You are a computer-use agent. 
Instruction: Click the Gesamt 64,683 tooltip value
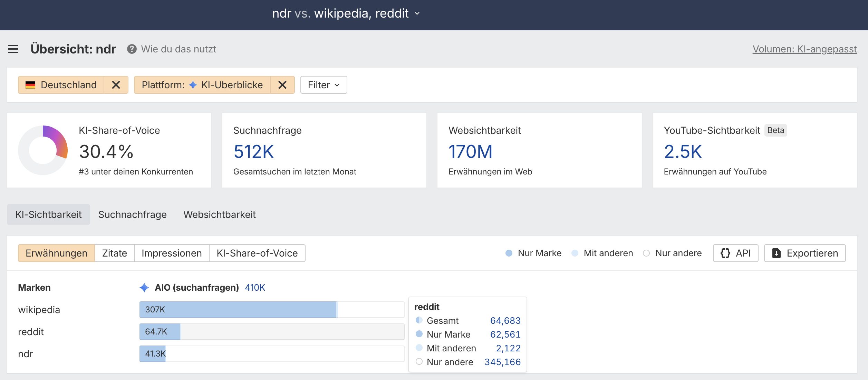[x=505, y=321]
